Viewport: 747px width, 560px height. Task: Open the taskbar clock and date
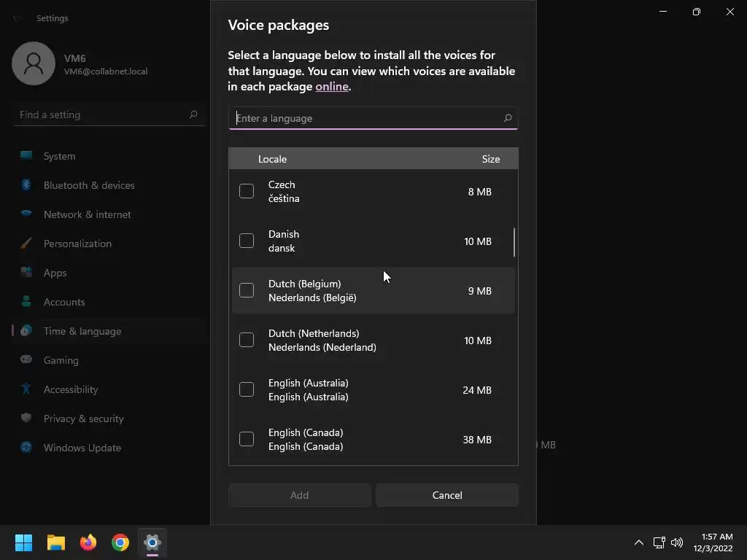713,542
